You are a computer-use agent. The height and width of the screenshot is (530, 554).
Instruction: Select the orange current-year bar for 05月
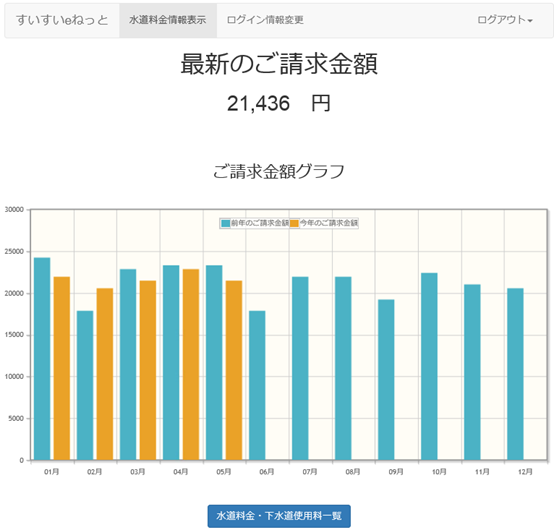coord(234,370)
